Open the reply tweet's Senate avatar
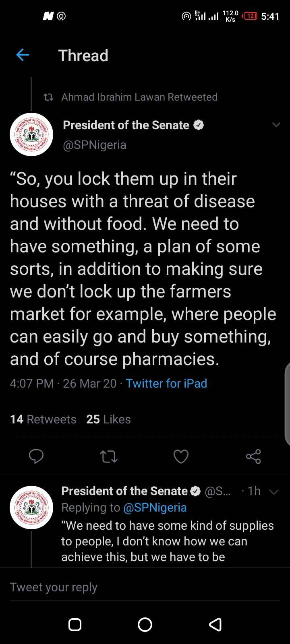 point(31,508)
